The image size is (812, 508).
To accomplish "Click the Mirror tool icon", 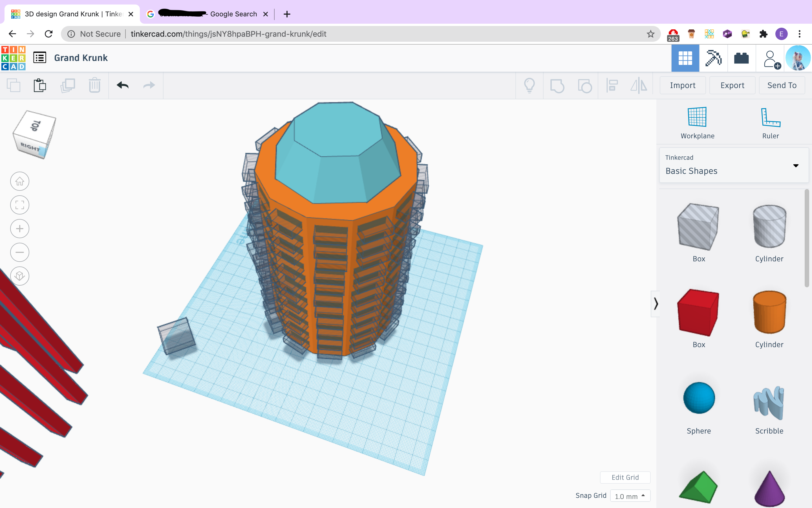I will [x=639, y=85].
